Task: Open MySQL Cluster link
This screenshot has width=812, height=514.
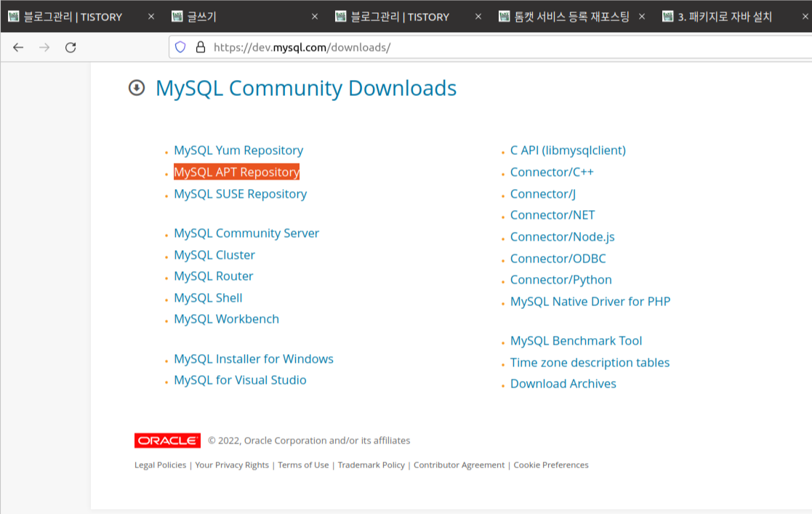Action: [x=214, y=255]
